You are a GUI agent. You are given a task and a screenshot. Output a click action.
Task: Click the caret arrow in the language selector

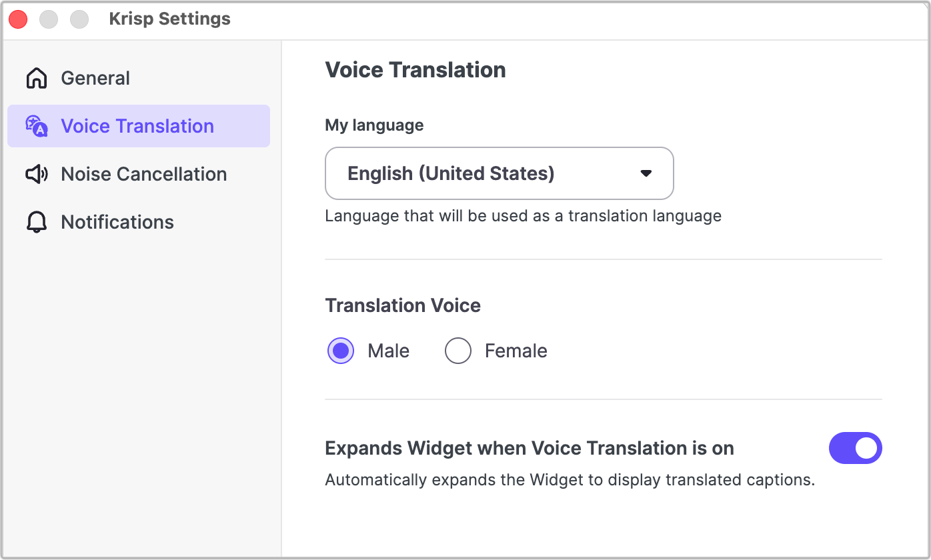(645, 173)
